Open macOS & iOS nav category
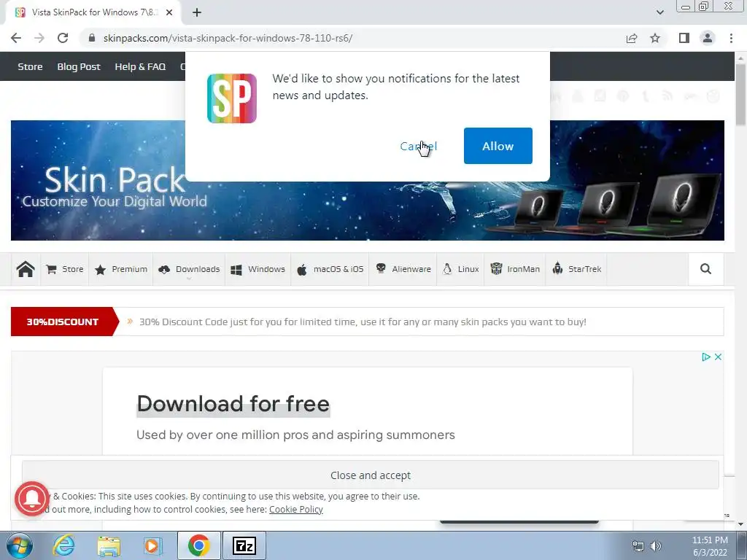747x560 pixels. pyautogui.click(x=330, y=269)
